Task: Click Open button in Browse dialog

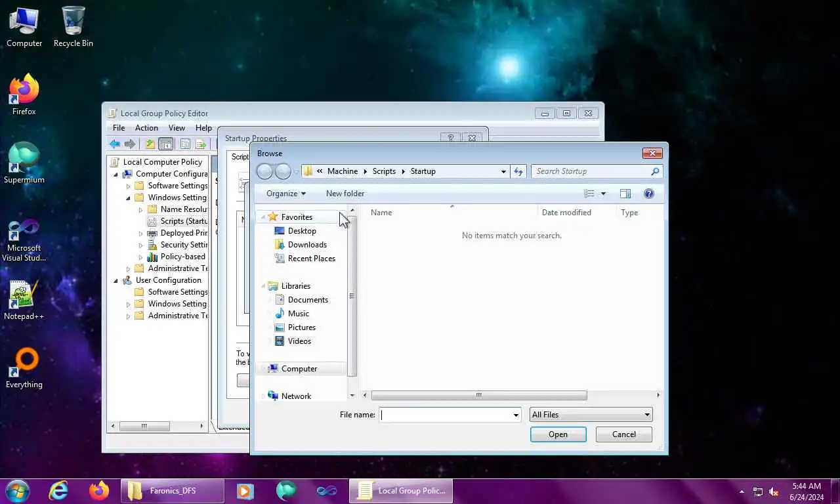Action: [558, 434]
